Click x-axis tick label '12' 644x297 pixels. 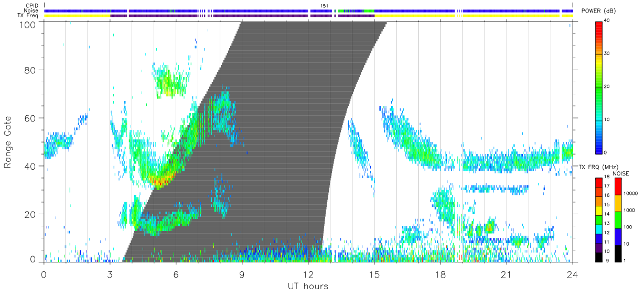pyautogui.click(x=308, y=274)
